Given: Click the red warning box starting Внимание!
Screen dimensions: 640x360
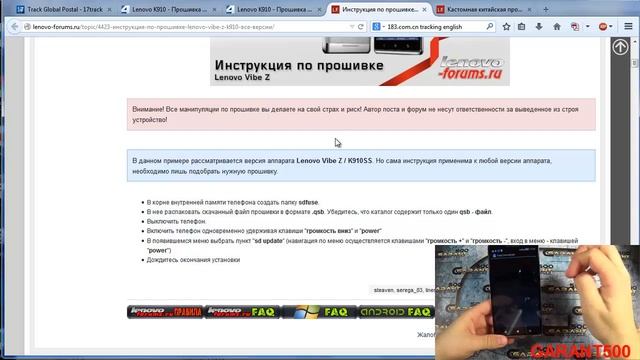Looking at the screenshot, I should (x=361, y=114).
